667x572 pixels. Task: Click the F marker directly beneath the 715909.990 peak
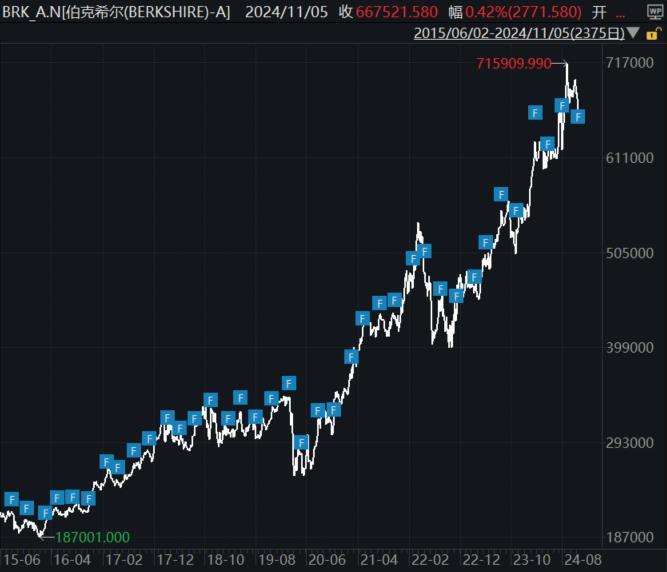[x=562, y=105]
